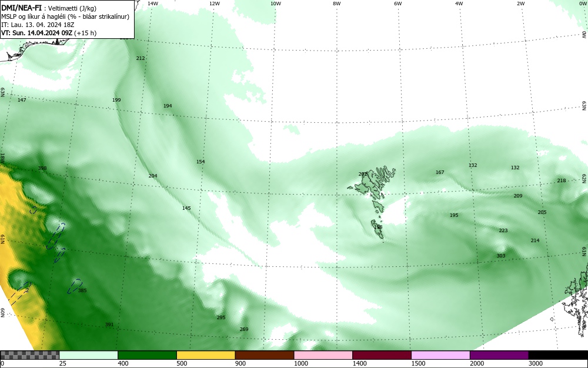Click the "202" value over the Faroe Islands
The image size is (588, 368).
(x=363, y=174)
